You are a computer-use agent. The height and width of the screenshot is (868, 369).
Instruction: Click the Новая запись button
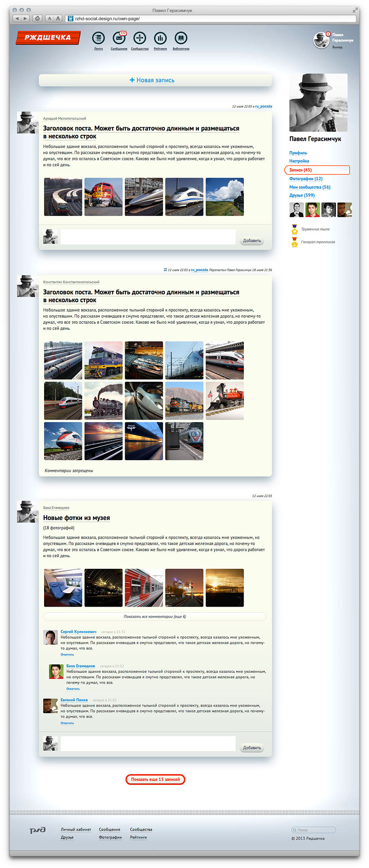pos(155,80)
